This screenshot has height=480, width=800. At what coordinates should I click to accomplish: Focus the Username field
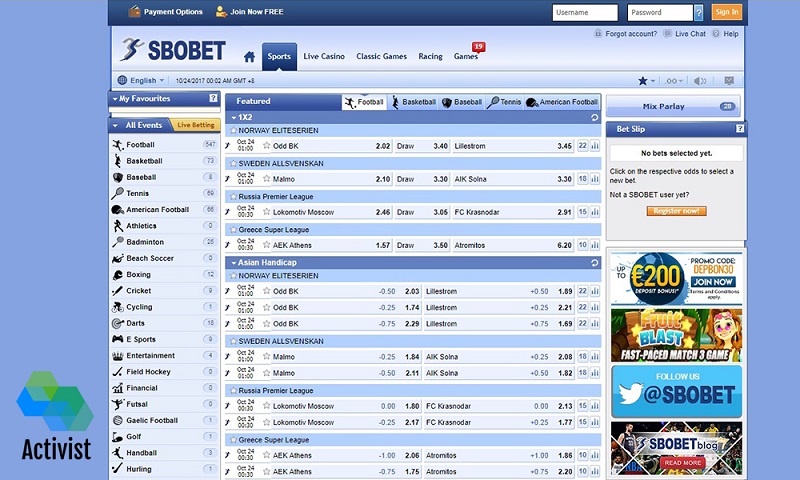tap(585, 13)
